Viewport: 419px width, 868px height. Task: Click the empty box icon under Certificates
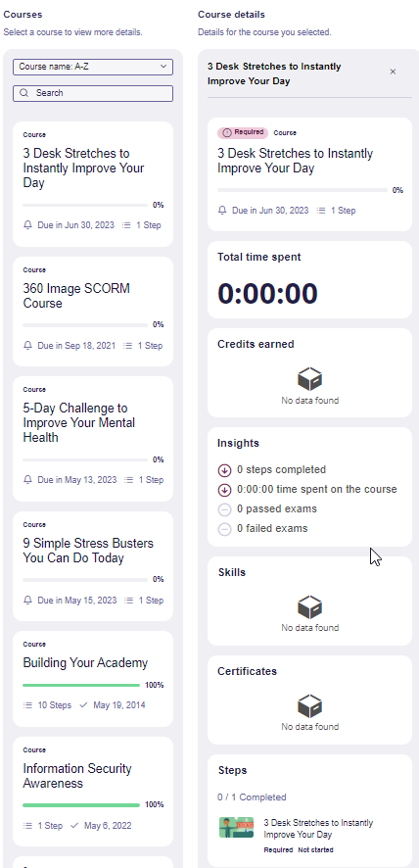(x=309, y=705)
